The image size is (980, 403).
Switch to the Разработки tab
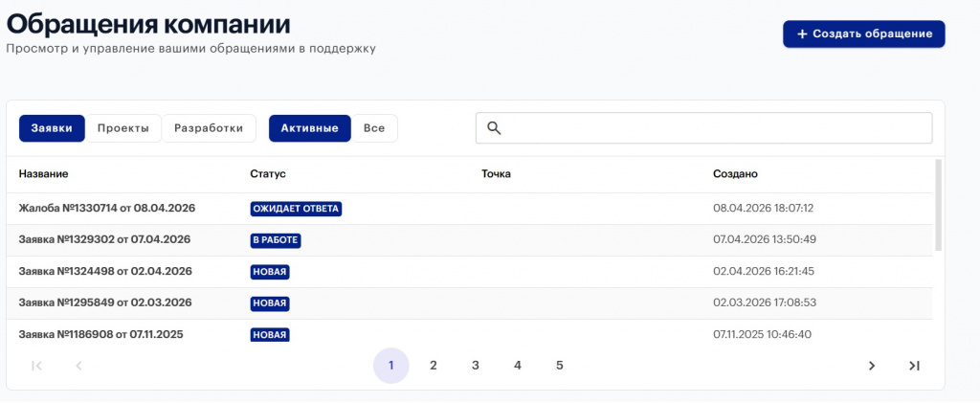coord(209,128)
